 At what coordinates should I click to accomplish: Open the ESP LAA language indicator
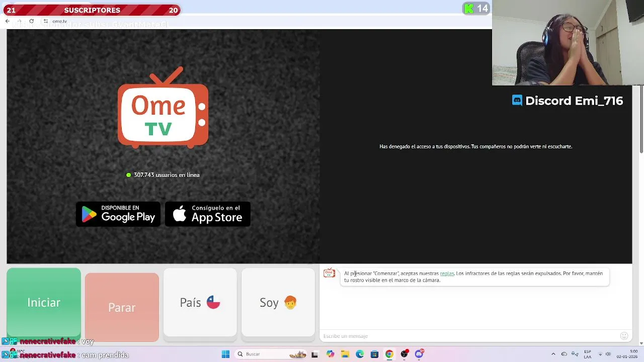coord(587,354)
